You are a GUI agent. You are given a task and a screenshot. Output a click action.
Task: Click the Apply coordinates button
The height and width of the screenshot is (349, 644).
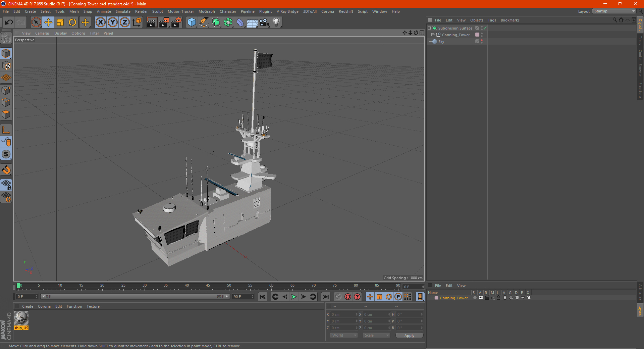409,336
